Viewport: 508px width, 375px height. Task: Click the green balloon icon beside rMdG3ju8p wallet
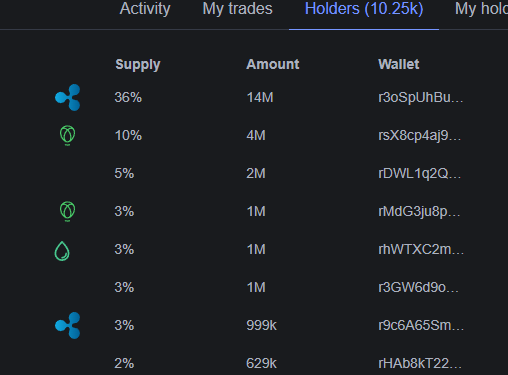[67, 211]
